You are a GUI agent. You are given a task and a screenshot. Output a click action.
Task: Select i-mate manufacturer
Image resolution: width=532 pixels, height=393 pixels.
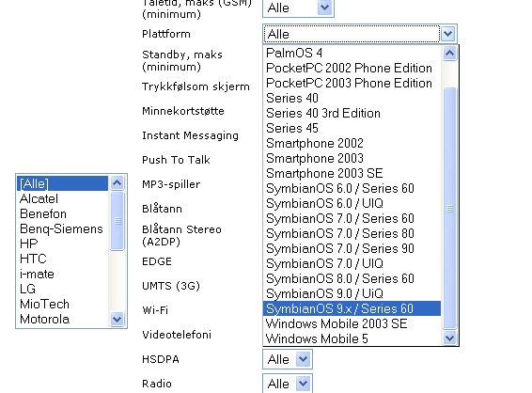[62, 274]
